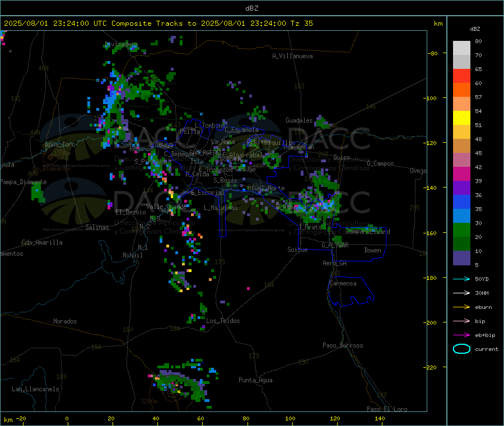Click the 100 km x-axis tick label
The width and height of the screenshot is (504, 426).
[x=290, y=418]
